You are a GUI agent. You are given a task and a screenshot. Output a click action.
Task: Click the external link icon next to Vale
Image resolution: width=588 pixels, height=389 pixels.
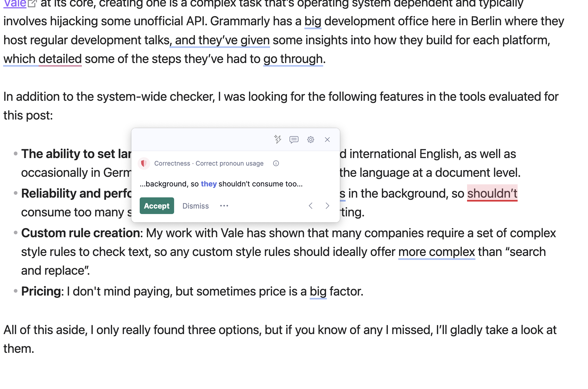[x=32, y=3]
